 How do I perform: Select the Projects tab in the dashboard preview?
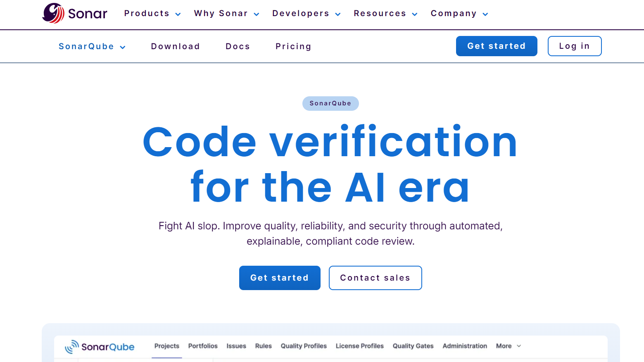[166, 346]
